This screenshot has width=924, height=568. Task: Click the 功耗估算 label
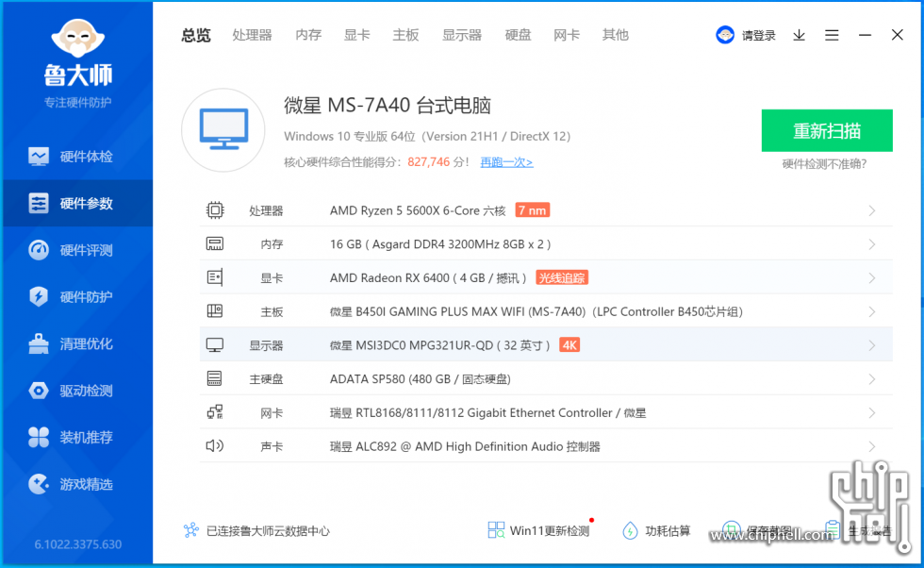pyautogui.click(x=668, y=531)
